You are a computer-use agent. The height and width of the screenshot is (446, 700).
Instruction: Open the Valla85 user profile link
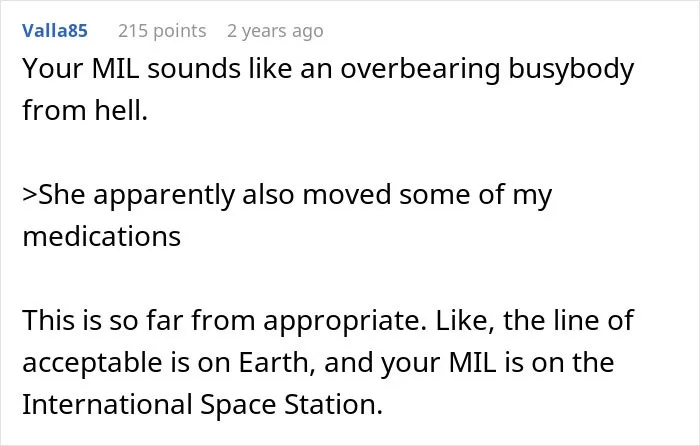[x=55, y=31]
